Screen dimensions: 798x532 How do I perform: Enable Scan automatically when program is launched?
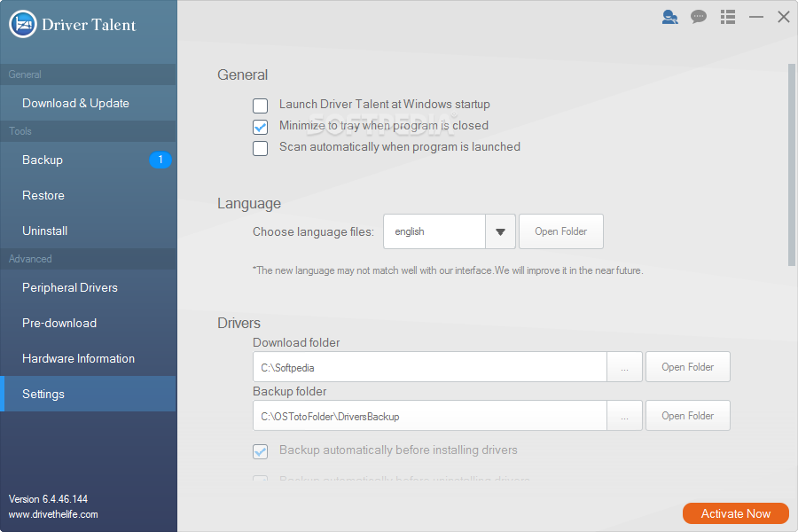(260, 148)
